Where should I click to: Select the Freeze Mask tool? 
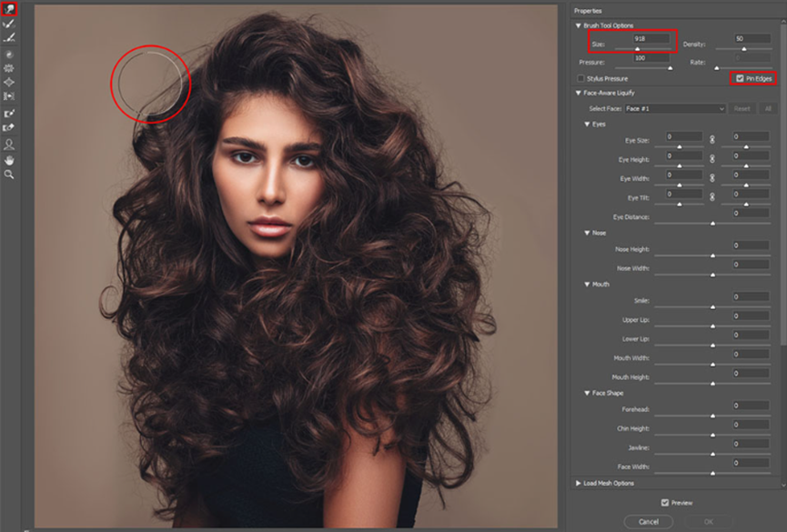(9, 114)
